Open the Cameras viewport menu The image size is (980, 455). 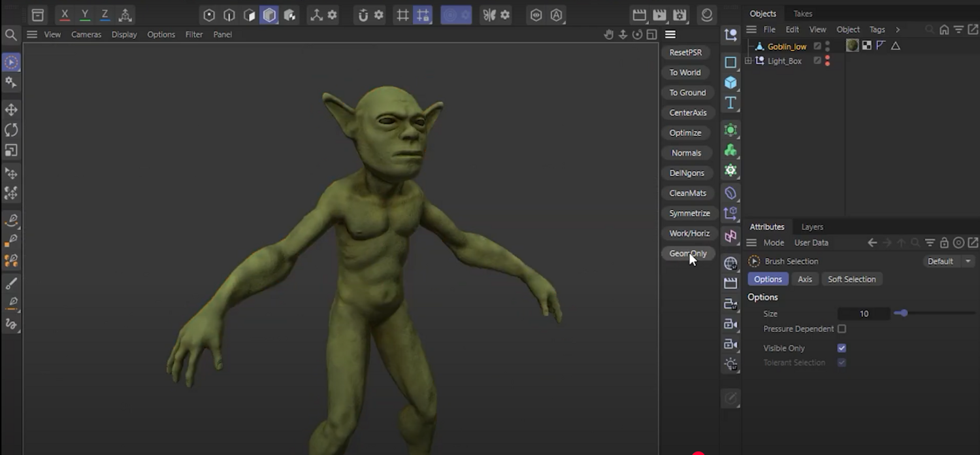[x=86, y=35]
